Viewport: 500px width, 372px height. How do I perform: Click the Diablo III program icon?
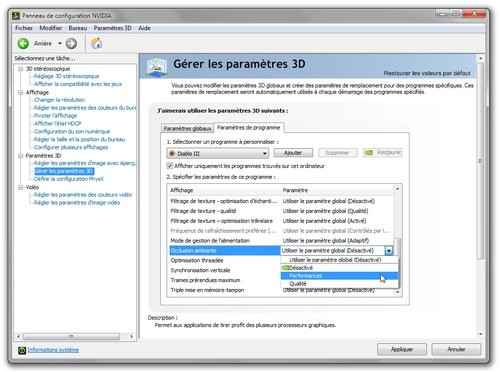click(x=172, y=153)
